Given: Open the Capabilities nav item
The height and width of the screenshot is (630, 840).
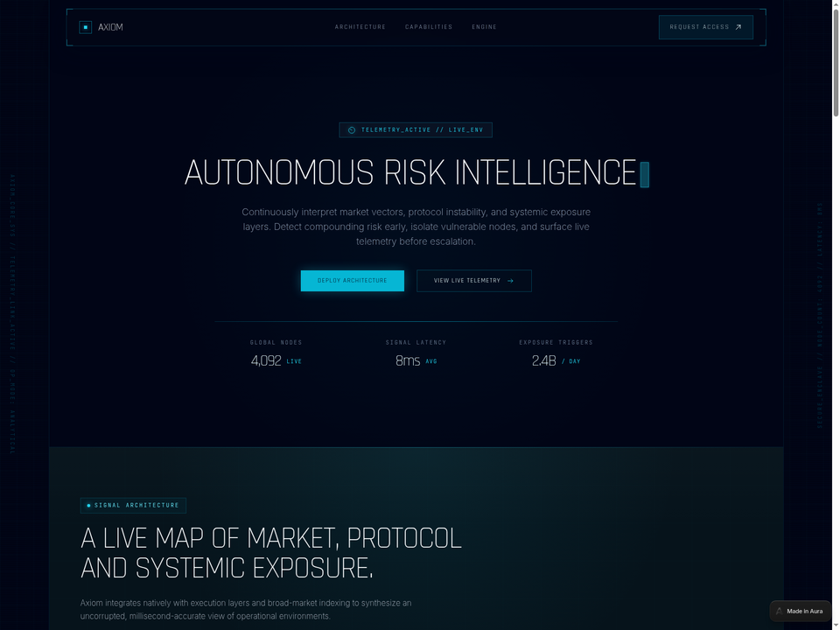Looking at the screenshot, I should [x=429, y=27].
